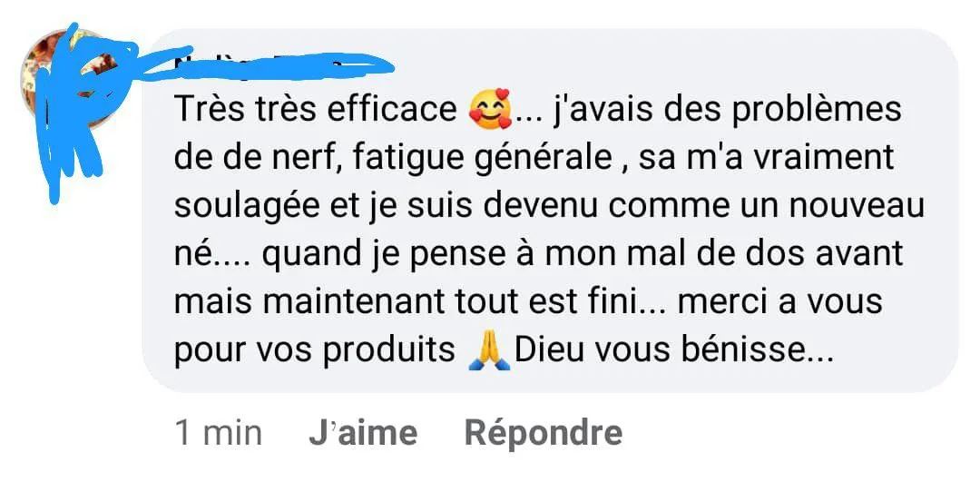980x482 pixels.
Task: Reply to the comment using Répondre
Action: (x=544, y=433)
